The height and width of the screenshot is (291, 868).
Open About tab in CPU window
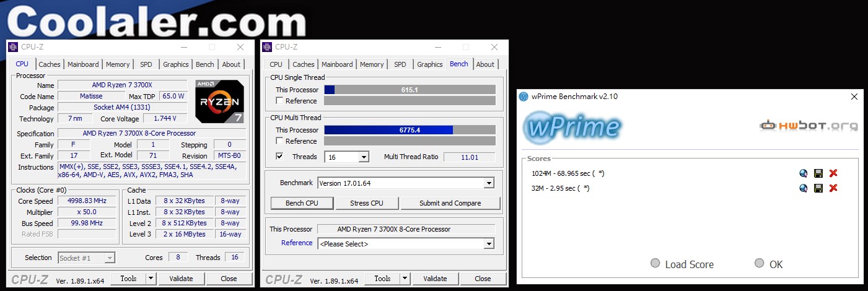point(231,64)
